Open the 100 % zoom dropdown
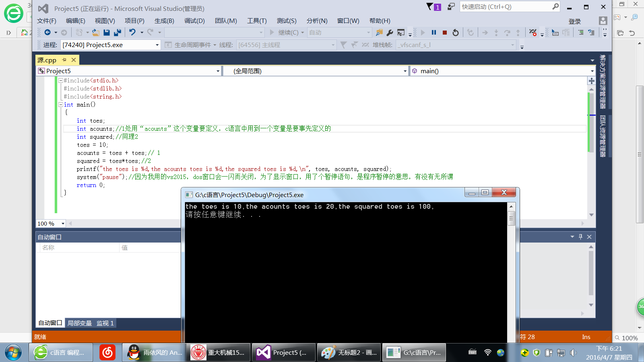This screenshot has height=362, width=644. [63, 224]
